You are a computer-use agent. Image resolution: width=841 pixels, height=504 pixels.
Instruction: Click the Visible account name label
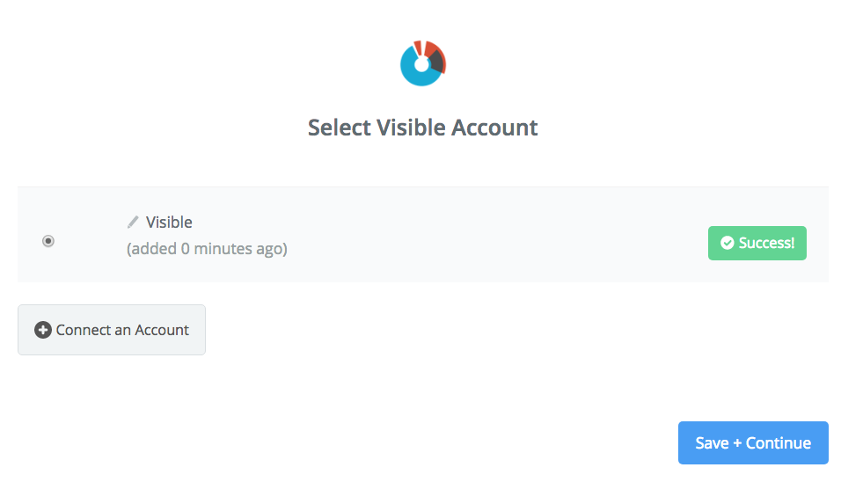coord(169,222)
